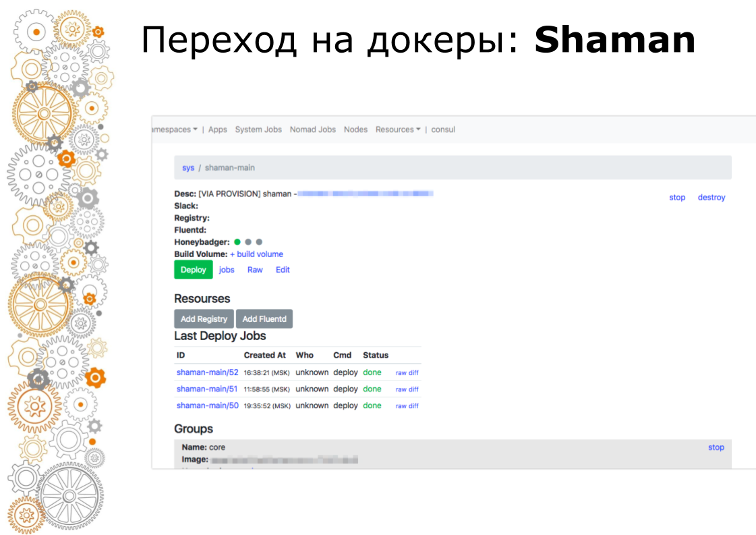Open job shaman-main/52
756x535 pixels.
tap(206, 372)
